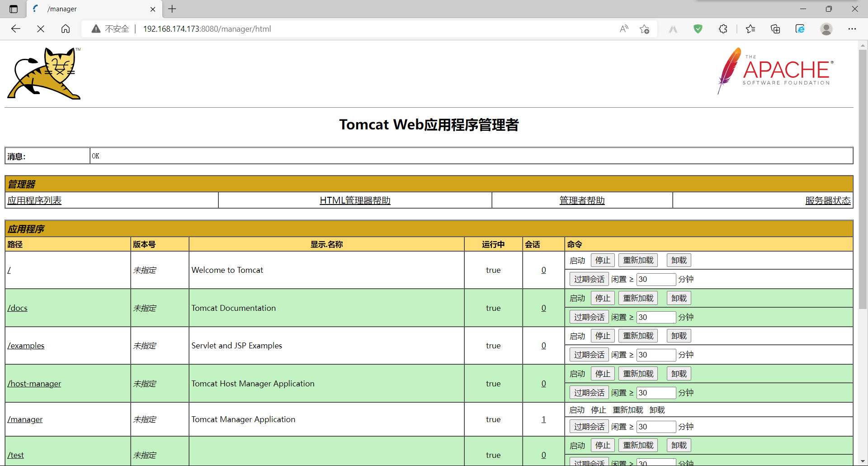Stop the root / application
The image size is (868, 466).
(603, 261)
